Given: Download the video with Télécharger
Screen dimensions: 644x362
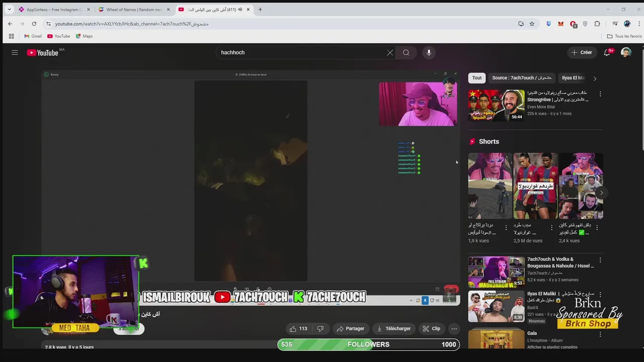Looking at the screenshot, I should click(394, 328).
